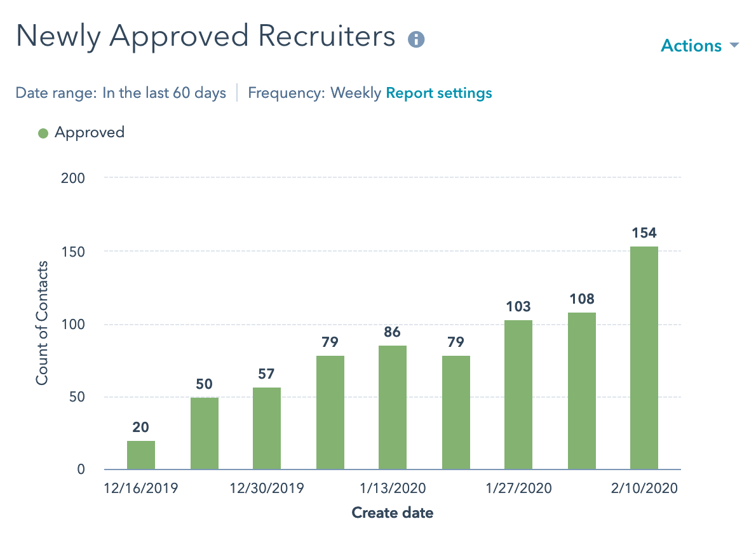Open the Report settings link
This screenshot has width=756, height=554.
(439, 93)
